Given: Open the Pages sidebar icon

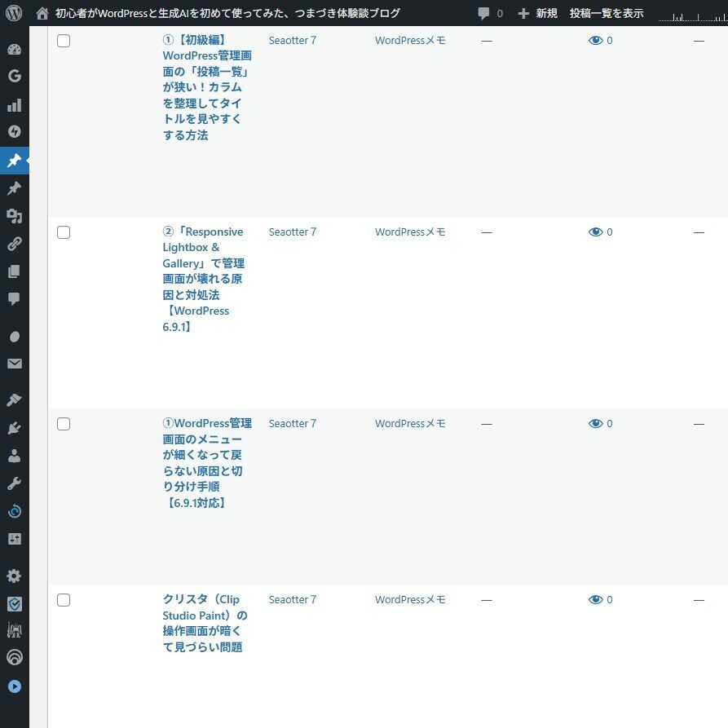Looking at the screenshot, I should 14,271.
